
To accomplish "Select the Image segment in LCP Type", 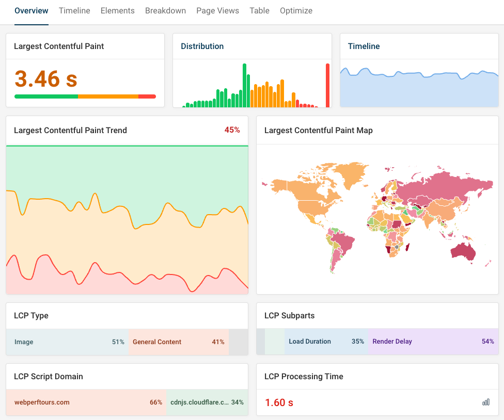I will tap(67, 342).
